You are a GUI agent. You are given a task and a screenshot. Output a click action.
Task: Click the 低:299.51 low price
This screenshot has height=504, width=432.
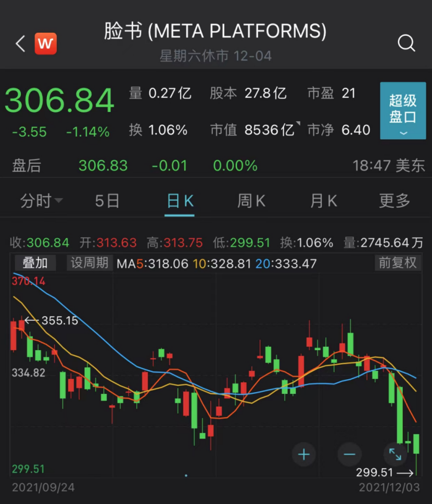[x=242, y=243]
